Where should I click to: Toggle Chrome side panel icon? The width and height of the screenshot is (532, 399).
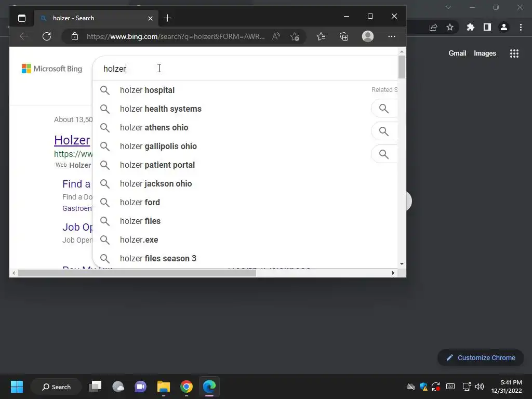point(487,27)
